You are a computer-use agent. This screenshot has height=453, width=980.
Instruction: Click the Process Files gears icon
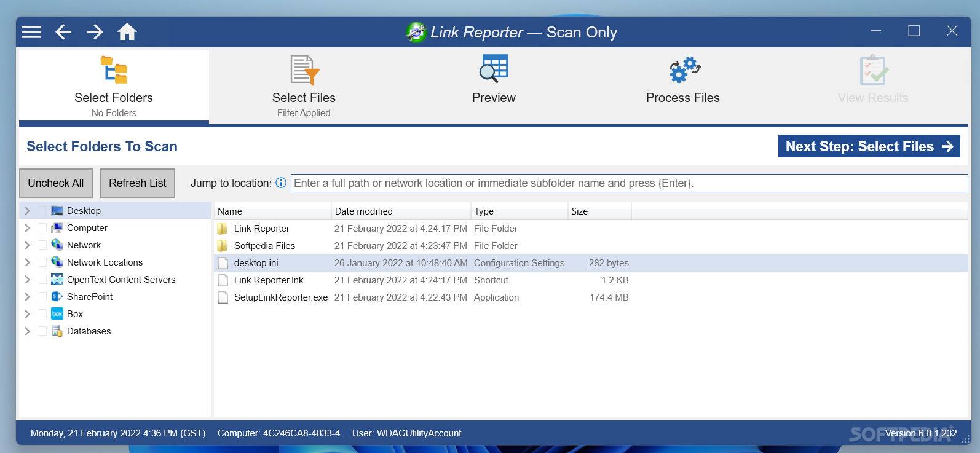pos(685,69)
